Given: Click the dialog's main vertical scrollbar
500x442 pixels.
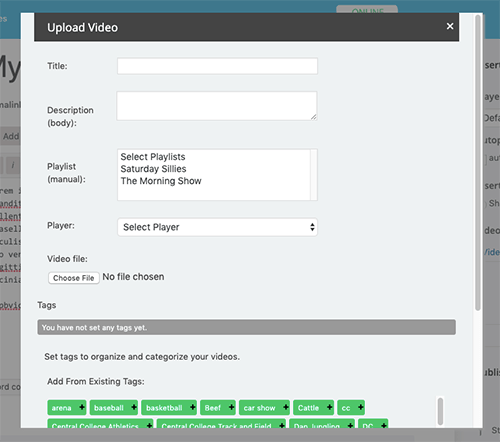Looking at the screenshot, I should click(x=478, y=163).
